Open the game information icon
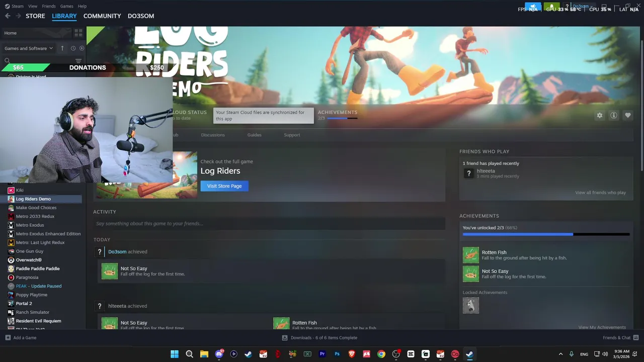Viewport: 644px width, 362px height. [614, 116]
